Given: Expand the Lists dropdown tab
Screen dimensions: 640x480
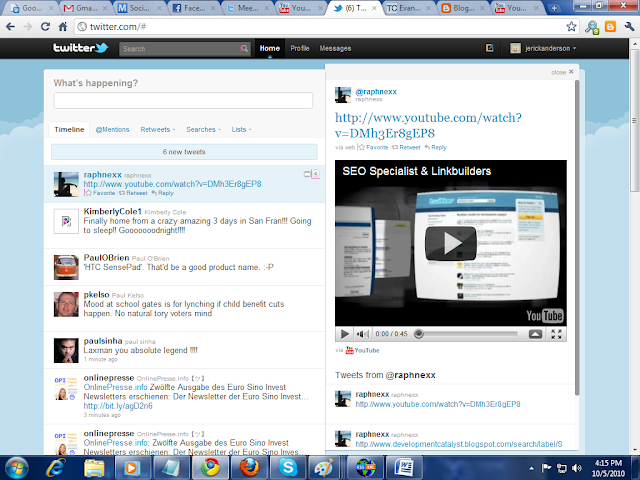Looking at the screenshot, I should [241, 129].
